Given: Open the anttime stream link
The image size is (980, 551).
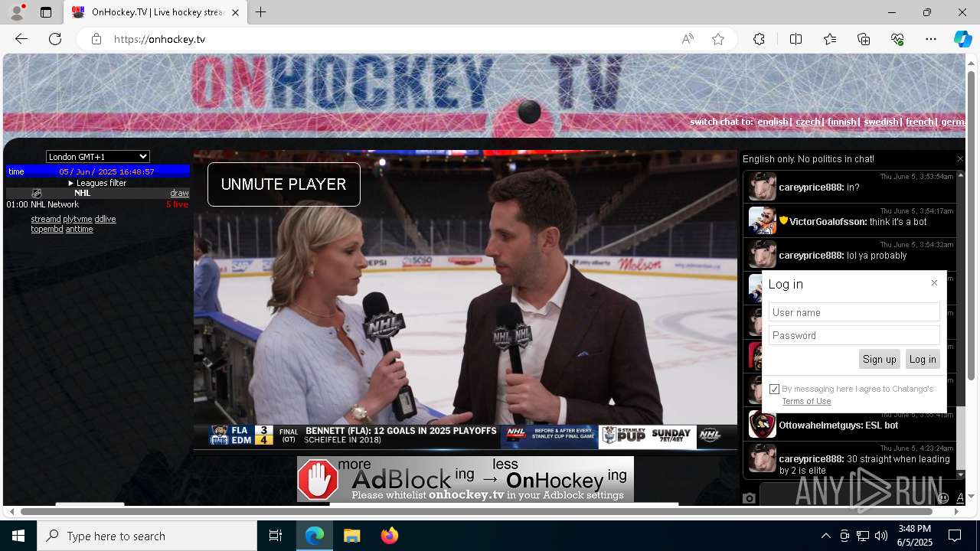Looking at the screenshot, I should [79, 229].
